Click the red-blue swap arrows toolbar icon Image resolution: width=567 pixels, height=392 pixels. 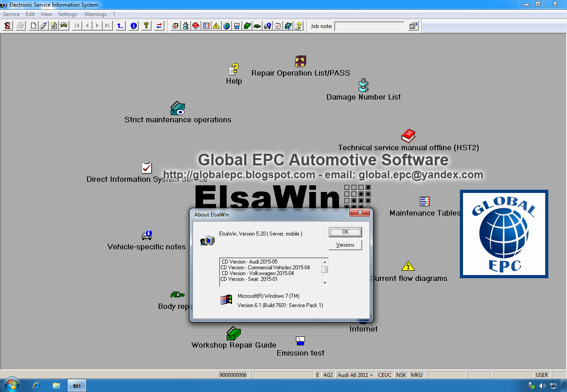(159, 26)
